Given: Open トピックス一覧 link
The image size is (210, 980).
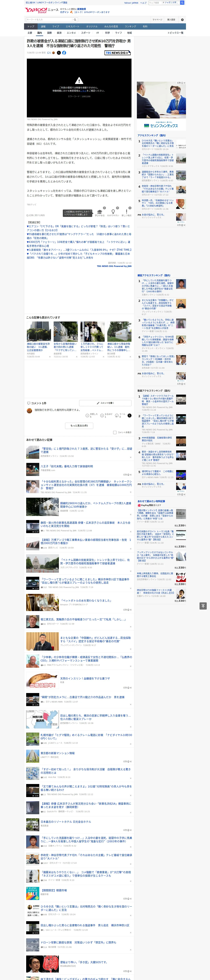Looking at the screenshot, I should 175,33.
